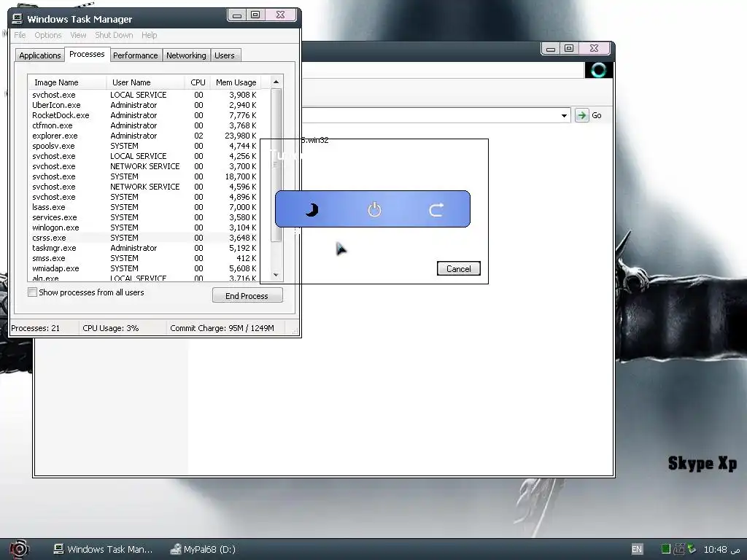Select the explorer.exe process row
This screenshot has height=560, width=747.
144,136
